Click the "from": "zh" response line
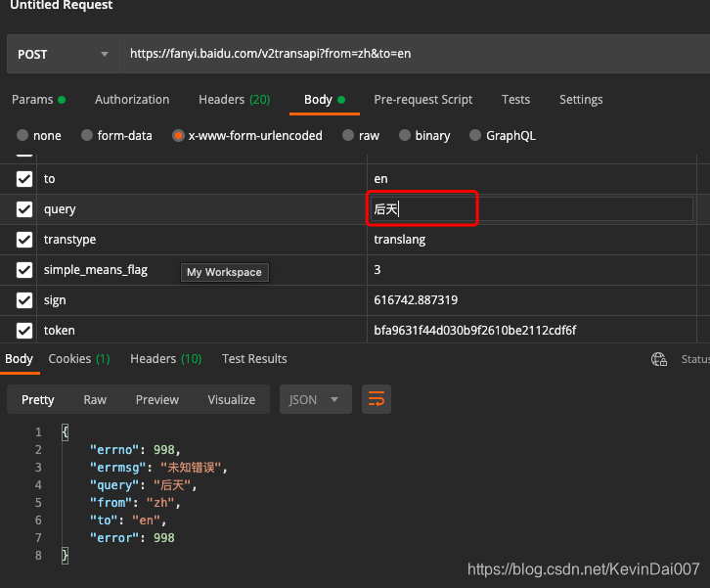Screen dimensions: 710x588 [x=135, y=503]
